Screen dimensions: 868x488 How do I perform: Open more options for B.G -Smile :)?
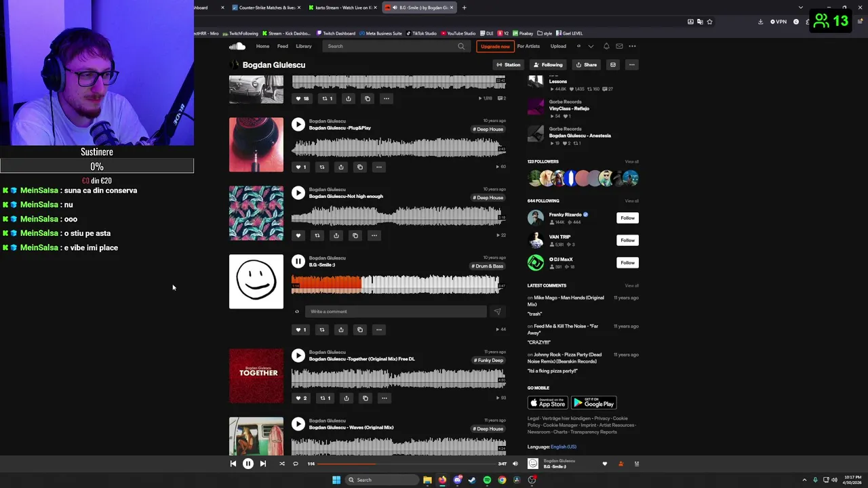(379, 329)
